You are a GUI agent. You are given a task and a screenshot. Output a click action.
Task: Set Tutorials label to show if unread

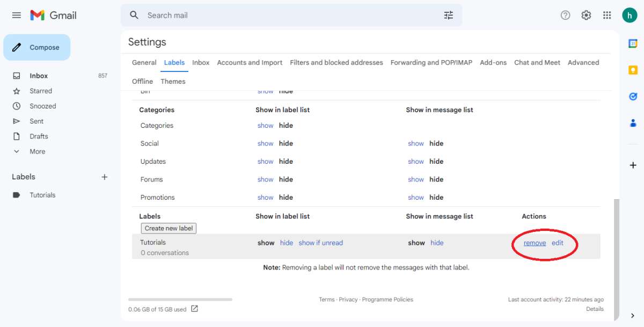[x=321, y=243]
